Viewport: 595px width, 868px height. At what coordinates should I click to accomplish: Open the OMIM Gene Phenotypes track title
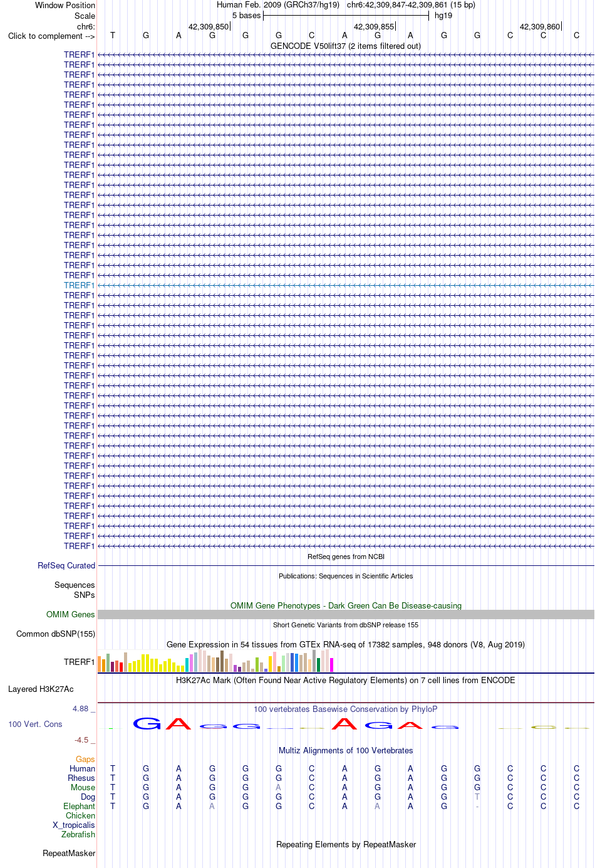(x=346, y=606)
